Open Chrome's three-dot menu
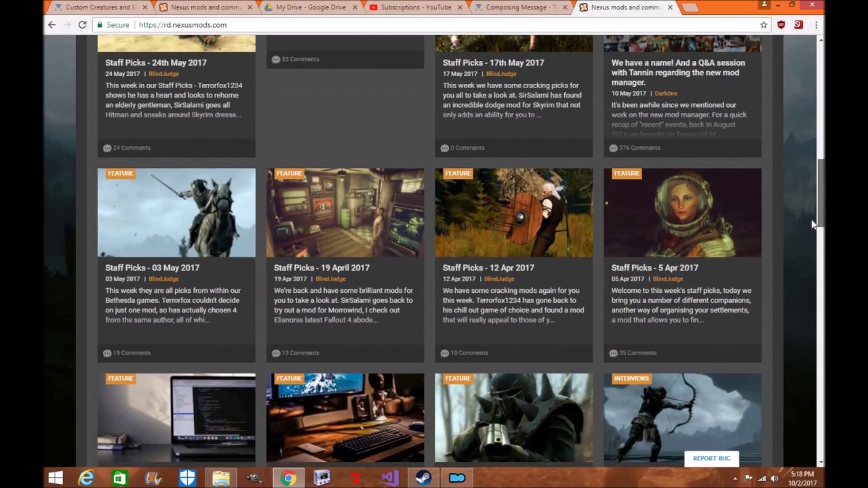The width and height of the screenshot is (868, 488). point(816,24)
